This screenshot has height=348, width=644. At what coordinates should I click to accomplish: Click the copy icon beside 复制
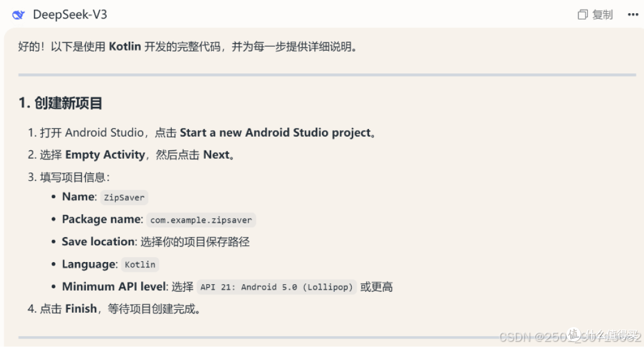583,15
